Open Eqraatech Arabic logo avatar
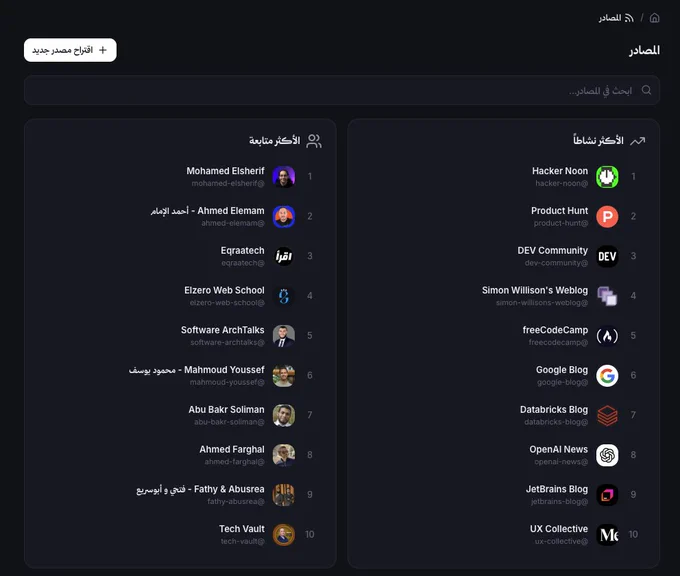 point(284,256)
